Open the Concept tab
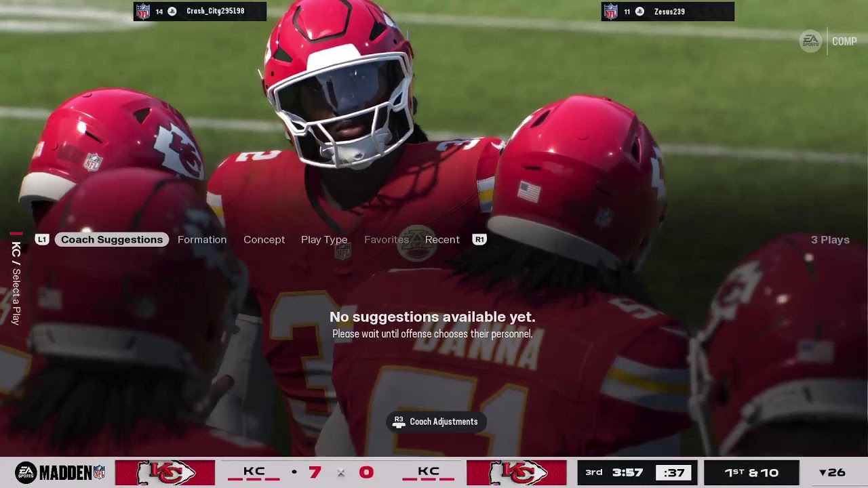868x488 pixels. click(264, 239)
